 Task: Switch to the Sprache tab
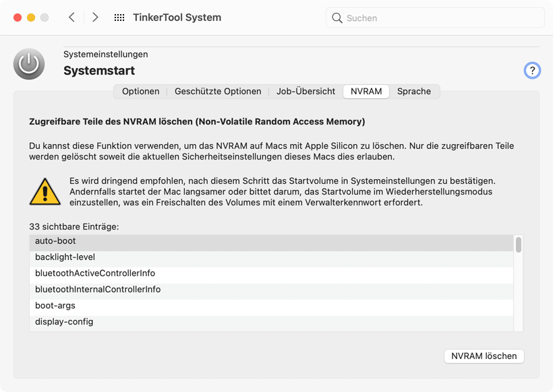tap(414, 92)
